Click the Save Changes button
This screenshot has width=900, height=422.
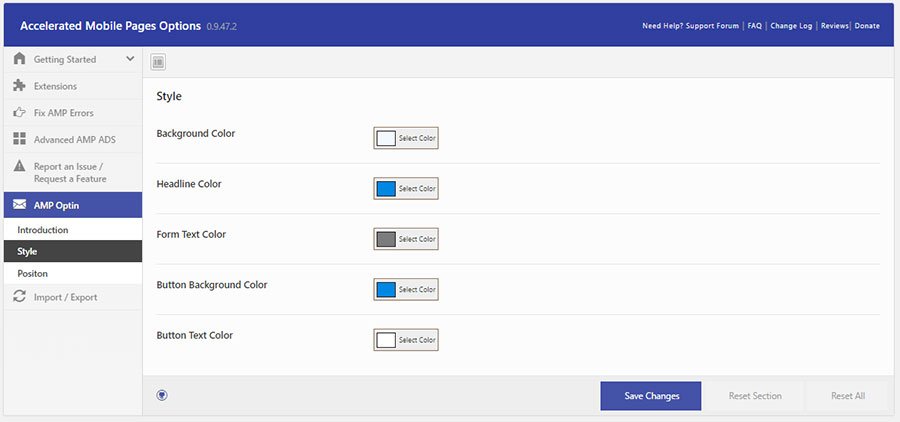point(651,396)
